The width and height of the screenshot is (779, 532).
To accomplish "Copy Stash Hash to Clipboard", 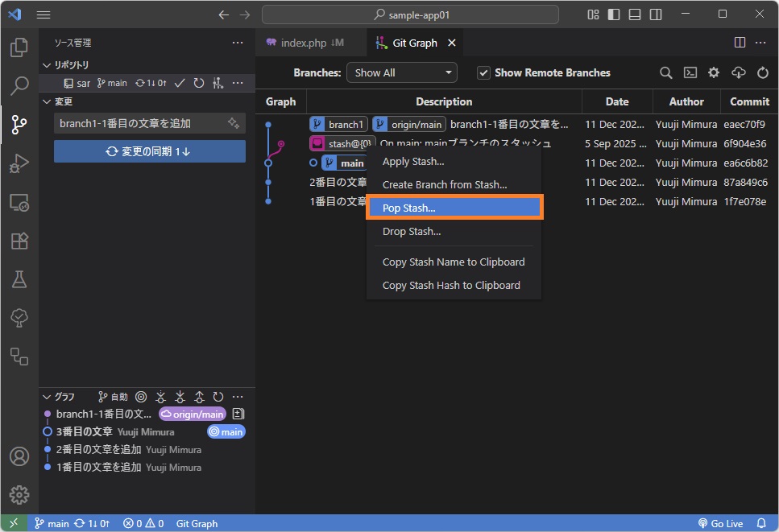I will tap(454, 286).
